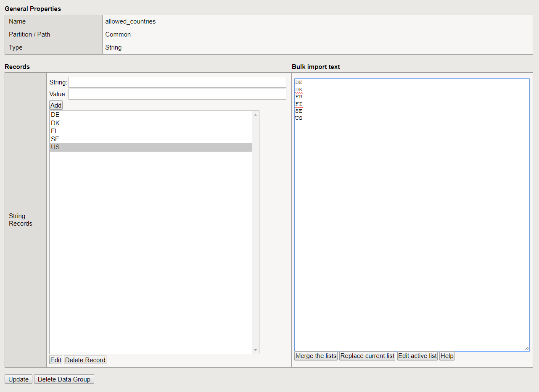Screen dimensions: 539x392
Task: Click the Update button
Action: point(18,379)
